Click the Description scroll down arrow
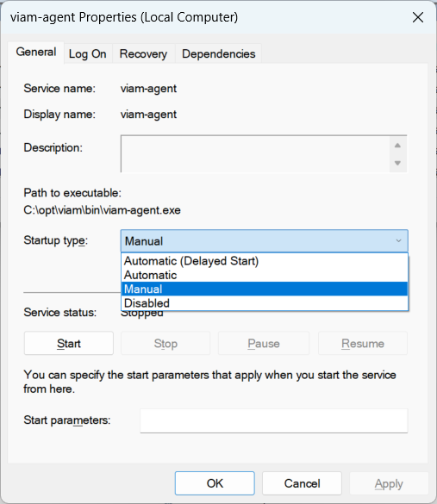The height and width of the screenshot is (504, 437). pyautogui.click(x=397, y=163)
